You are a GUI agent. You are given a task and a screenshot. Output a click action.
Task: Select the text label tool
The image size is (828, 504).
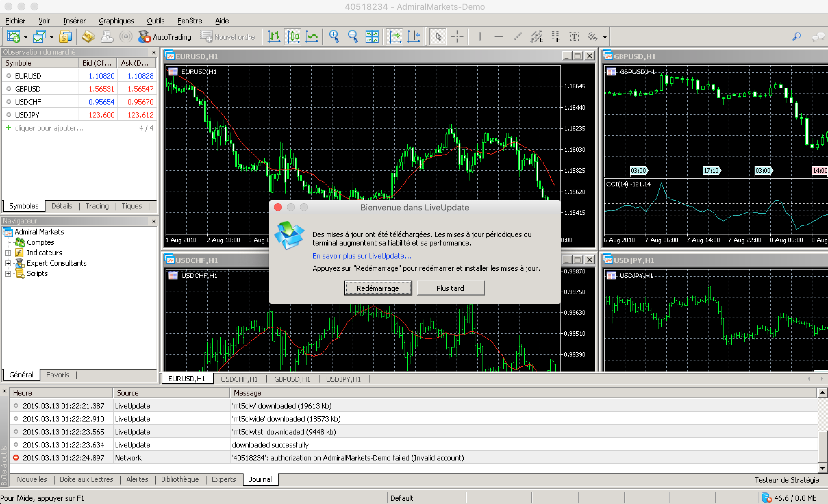tap(574, 36)
